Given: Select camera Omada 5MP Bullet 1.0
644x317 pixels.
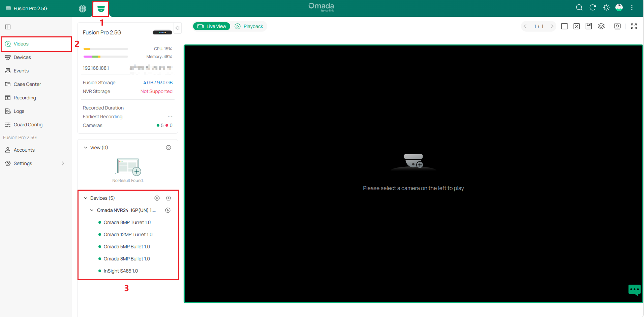Looking at the screenshot, I should click(x=127, y=246).
